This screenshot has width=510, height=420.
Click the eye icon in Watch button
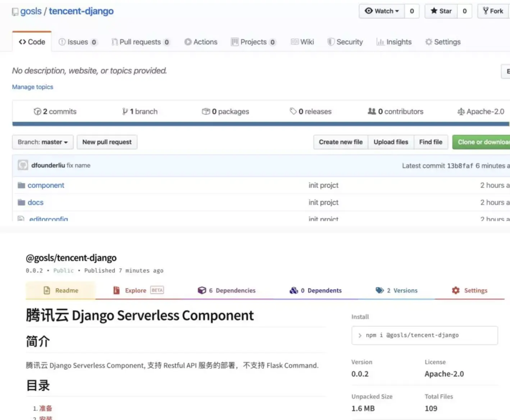[369, 11]
